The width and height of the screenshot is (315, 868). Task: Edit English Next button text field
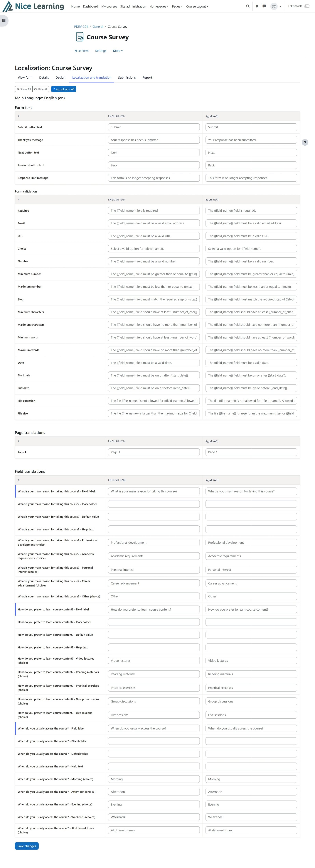(x=154, y=153)
